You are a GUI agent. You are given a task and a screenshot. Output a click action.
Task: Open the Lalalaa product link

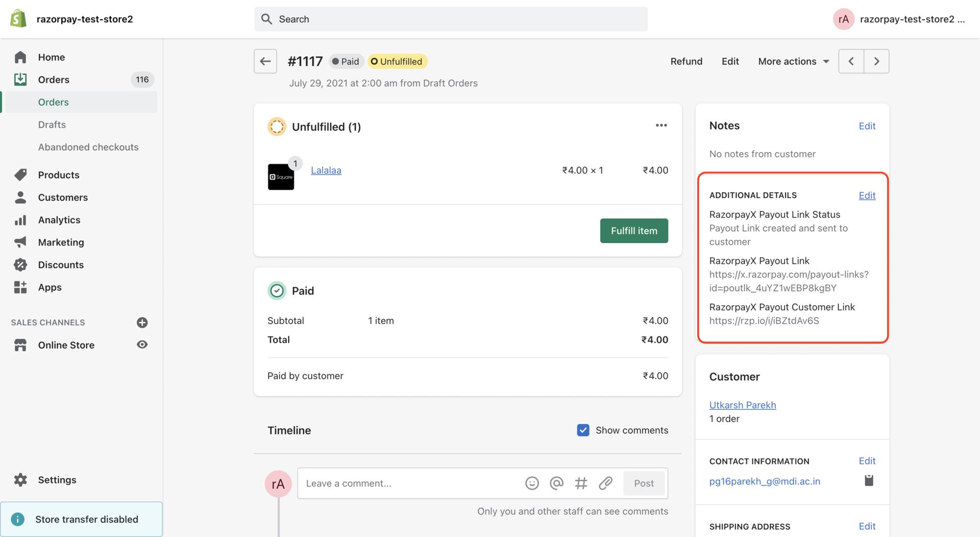(326, 170)
